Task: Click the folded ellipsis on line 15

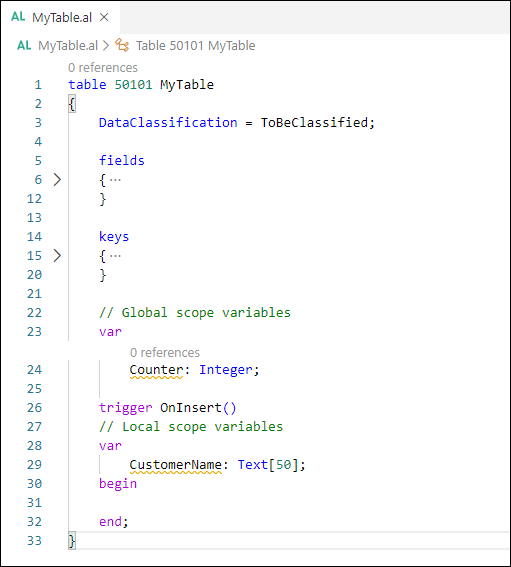Action: pyautogui.click(x=115, y=256)
